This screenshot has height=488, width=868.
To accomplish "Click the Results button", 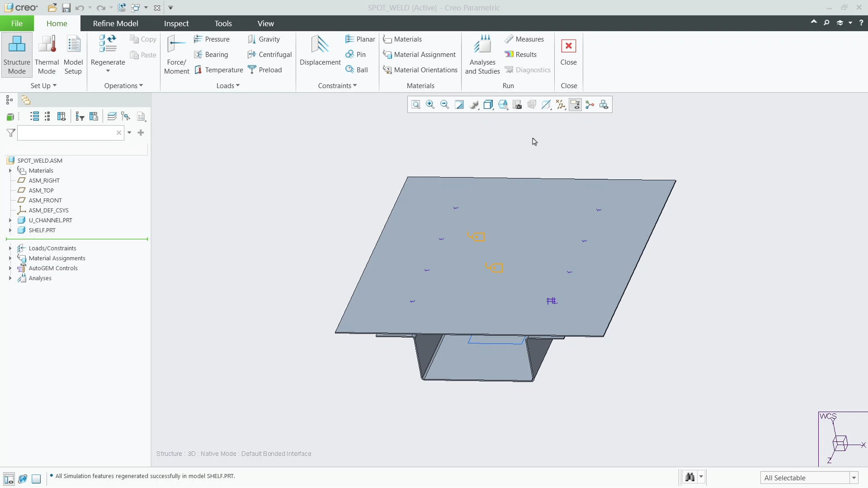I will pos(521,55).
